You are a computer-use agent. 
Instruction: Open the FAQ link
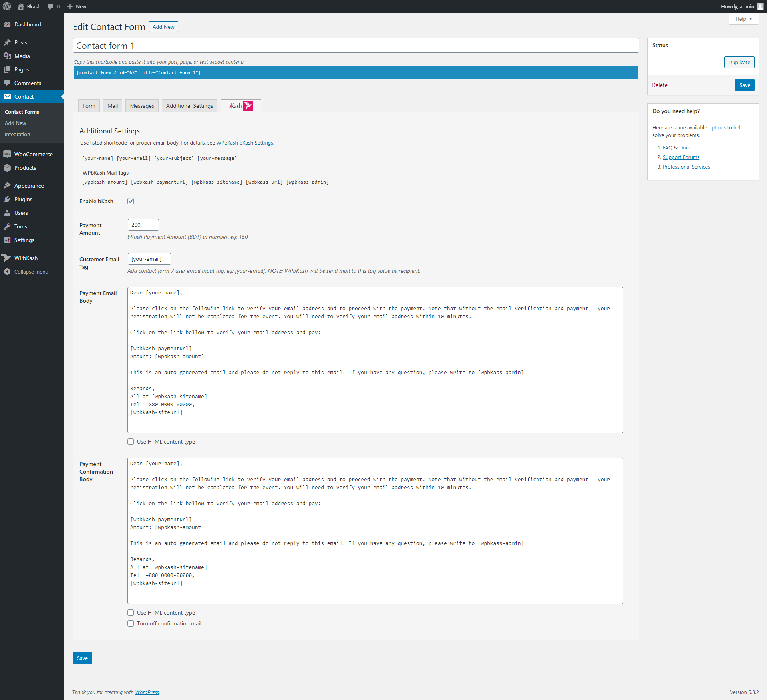[x=667, y=147]
